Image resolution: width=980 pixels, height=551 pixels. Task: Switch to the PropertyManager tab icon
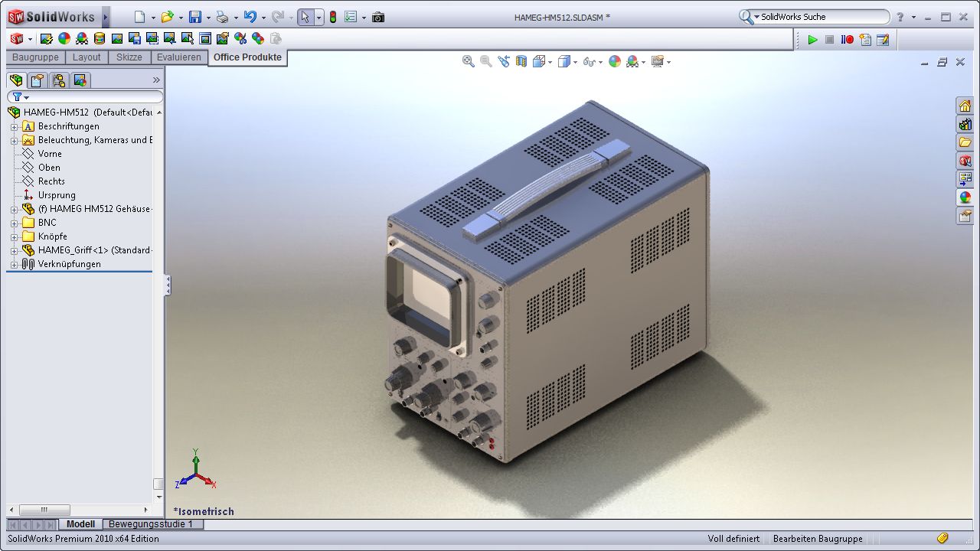coord(37,80)
